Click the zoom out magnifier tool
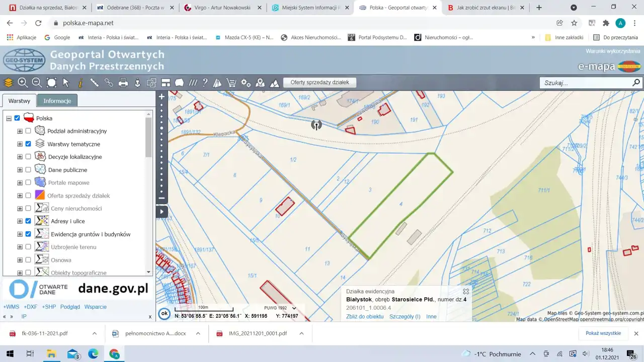This screenshot has width=644, height=362. pyautogui.click(x=37, y=83)
